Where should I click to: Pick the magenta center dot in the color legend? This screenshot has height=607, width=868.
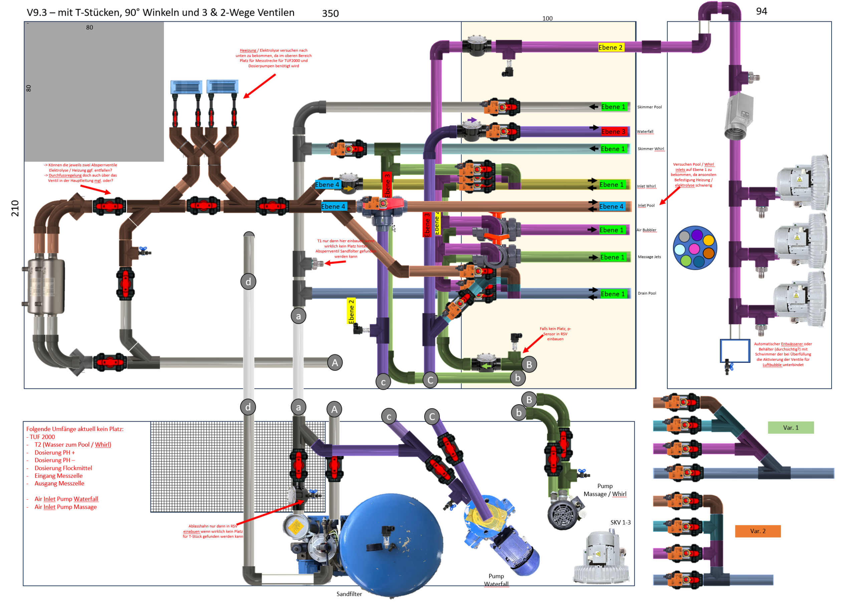coord(694,249)
